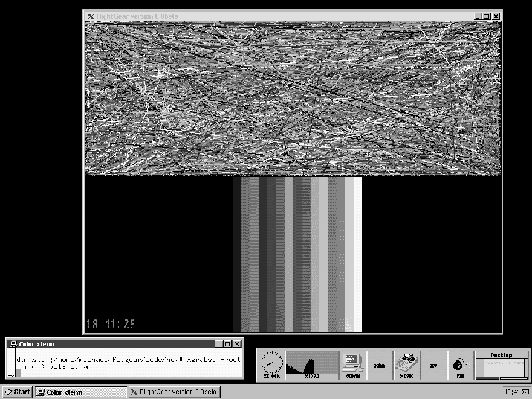Minimize the FlightGear window
The height and width of the screenshot is (399, 532).
pos(478,16)
